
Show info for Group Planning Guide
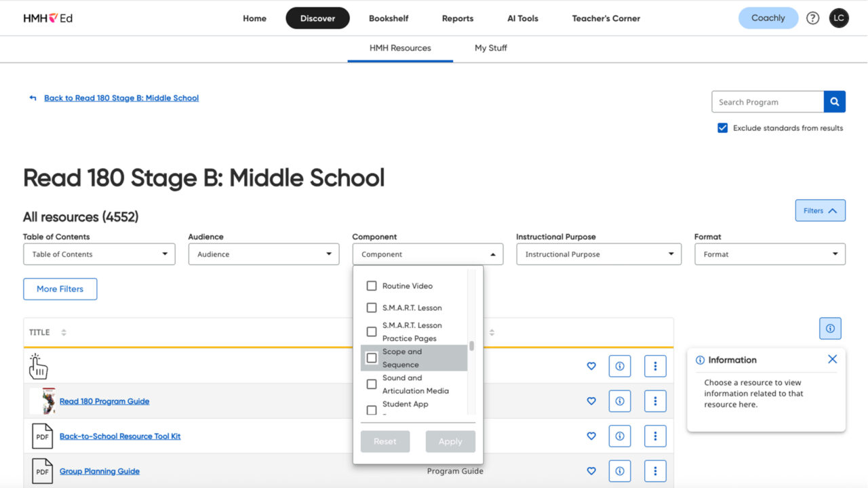pos(620,471)
